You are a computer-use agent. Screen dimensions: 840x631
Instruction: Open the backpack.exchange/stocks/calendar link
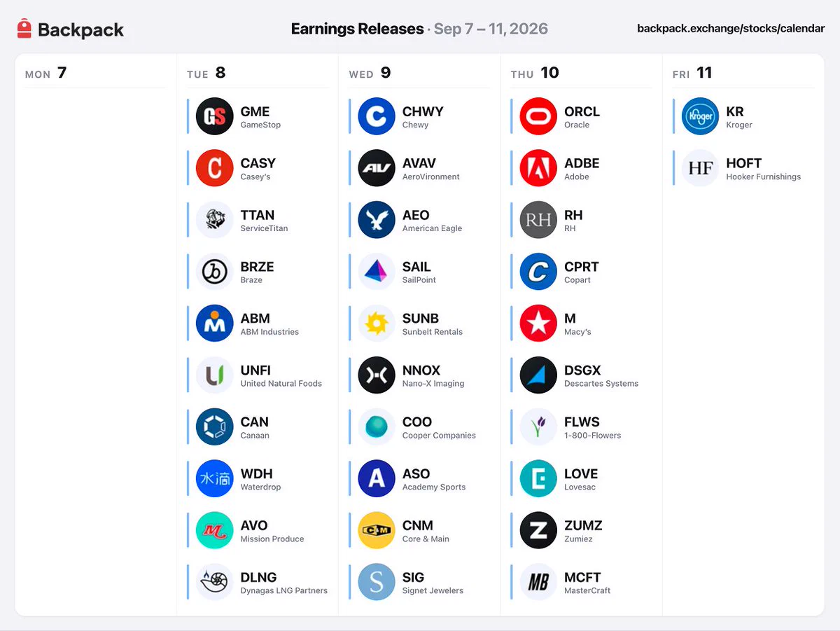point(731,29)
